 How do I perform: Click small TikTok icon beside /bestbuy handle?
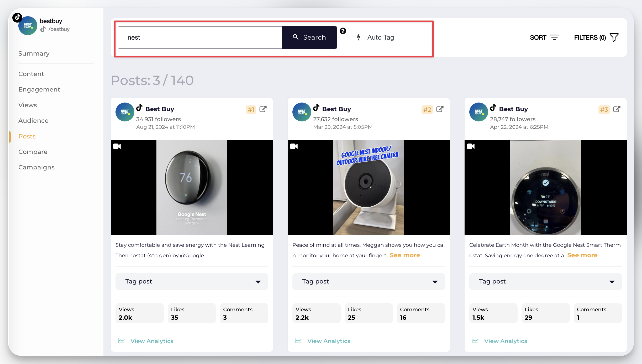(43, 29)
